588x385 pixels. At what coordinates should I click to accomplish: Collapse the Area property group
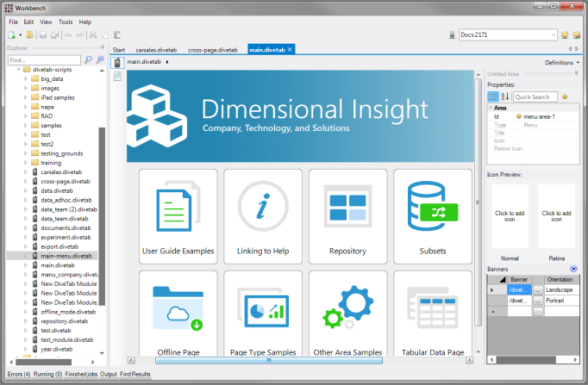490,108
